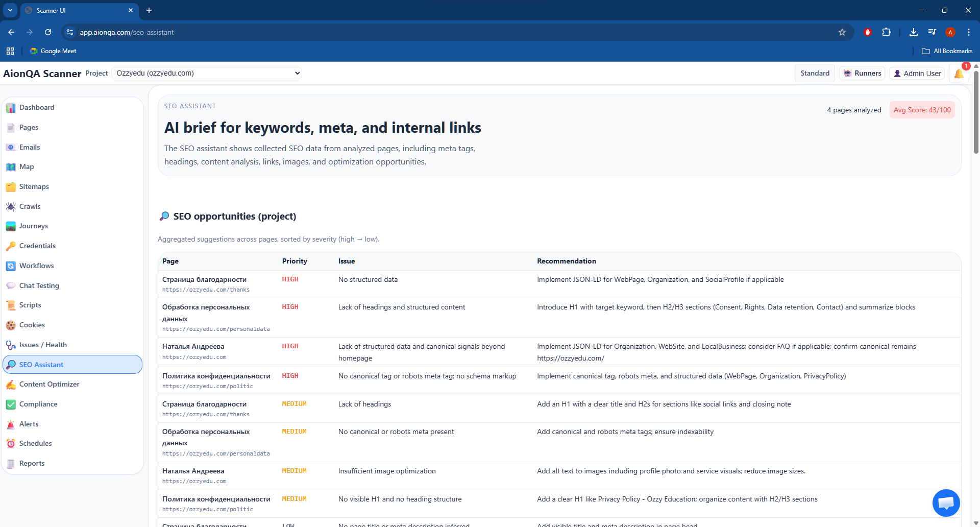Screen dimensions: 980x527
Task: Click the Credentials key icon
Action: pyautogui.click(x=11, y=246)
